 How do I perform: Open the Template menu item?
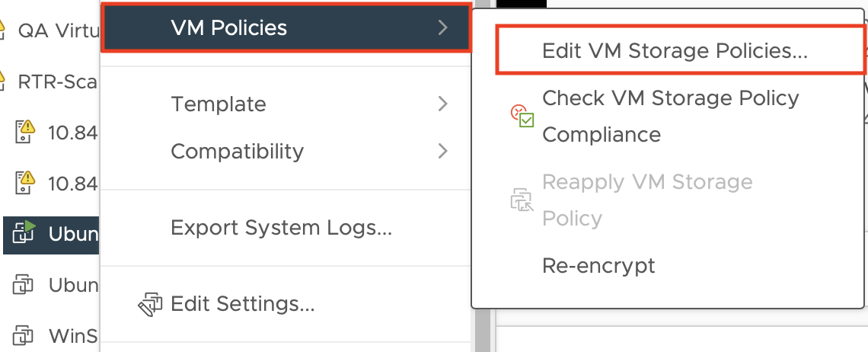pyautogui.click(x=219, y=104)
